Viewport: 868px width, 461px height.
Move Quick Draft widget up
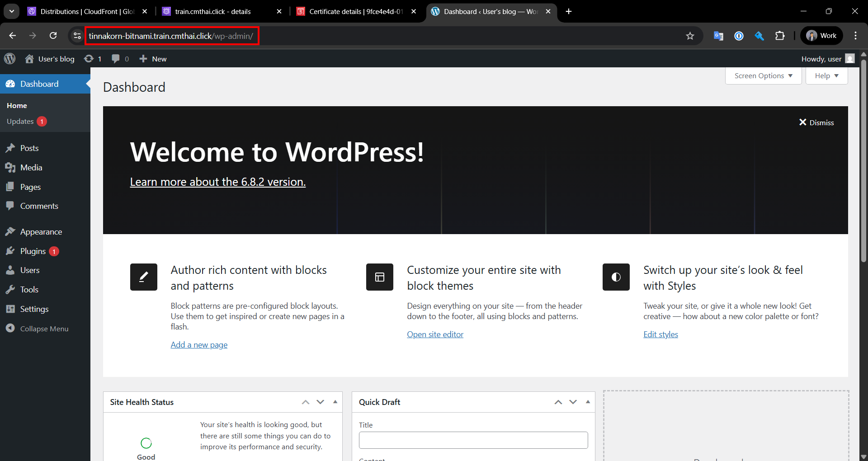click(558, 402)
